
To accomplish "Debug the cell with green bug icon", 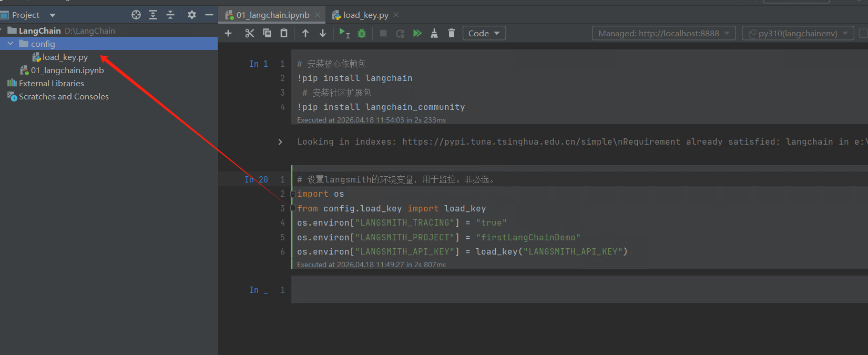I will coord(362,33).
